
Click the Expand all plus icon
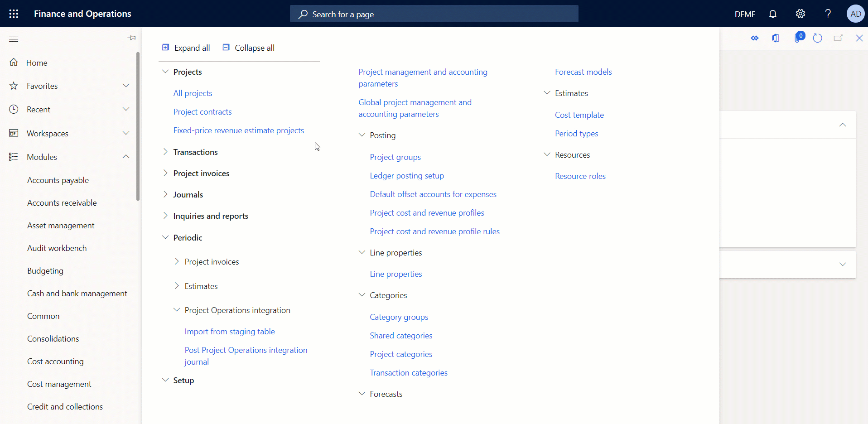(166, 47)
